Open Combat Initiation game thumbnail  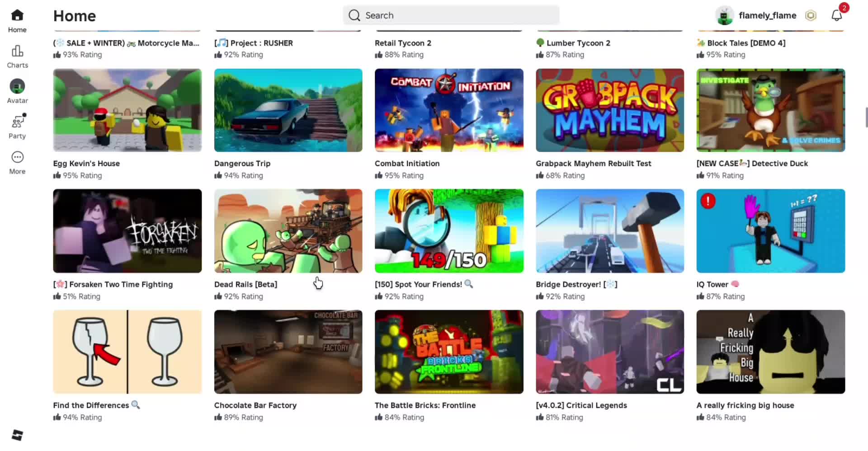449,110
